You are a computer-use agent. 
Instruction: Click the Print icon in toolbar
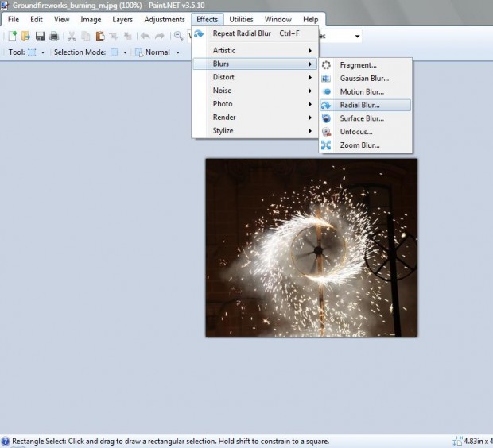tap(53, 36)
